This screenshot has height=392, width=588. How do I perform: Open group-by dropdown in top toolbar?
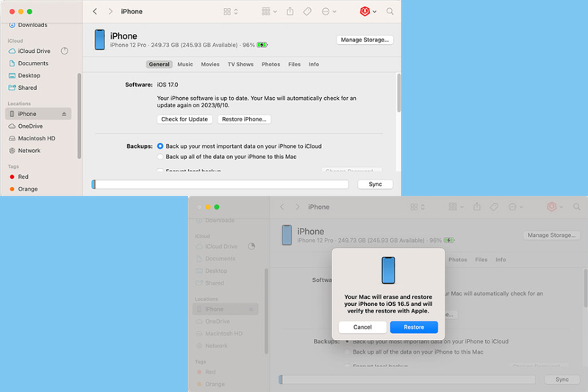[269, 12]
